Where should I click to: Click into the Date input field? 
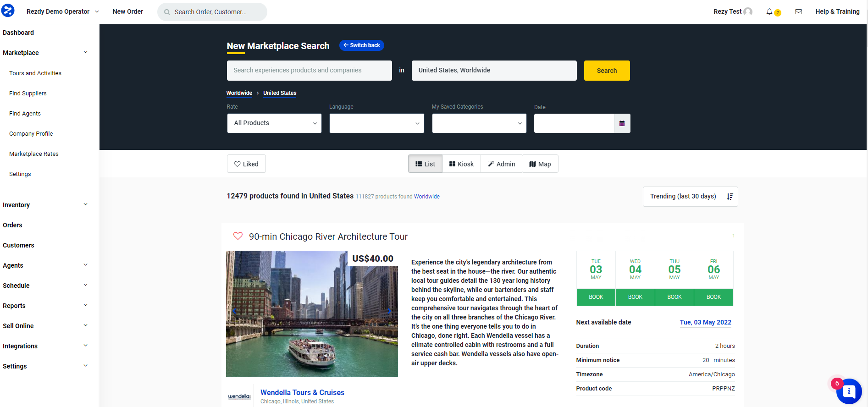coord(574,123)
